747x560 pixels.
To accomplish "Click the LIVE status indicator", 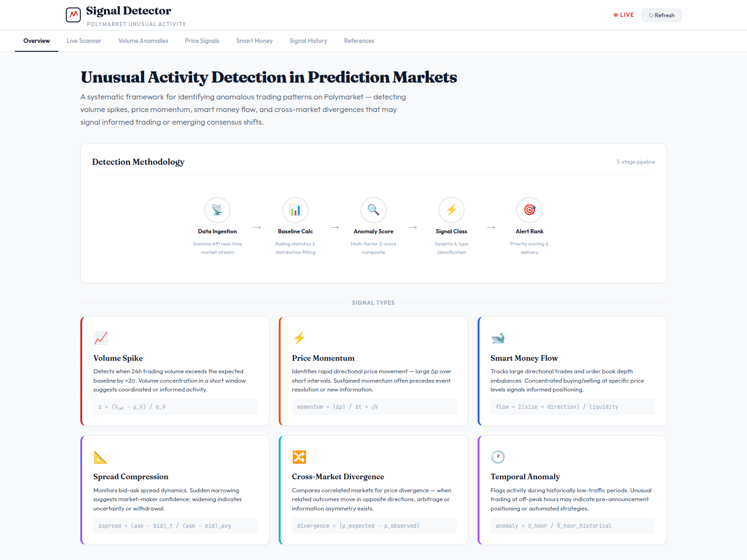I will click(624, 15).
